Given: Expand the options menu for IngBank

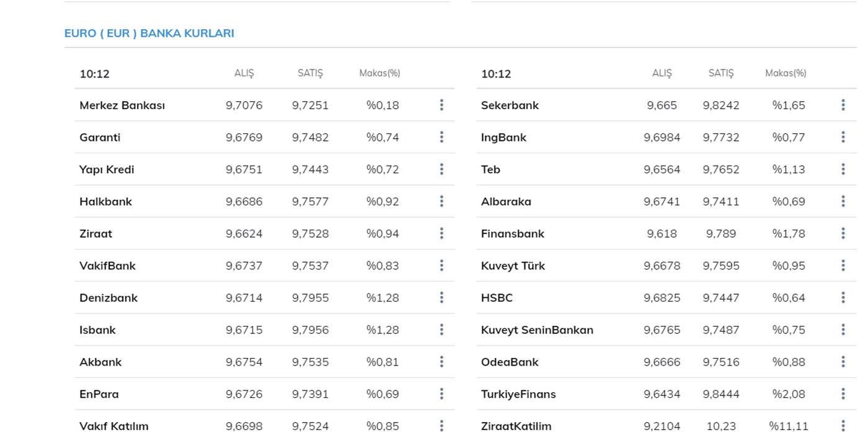Looking at the screenshot, I should click(843, 137).
